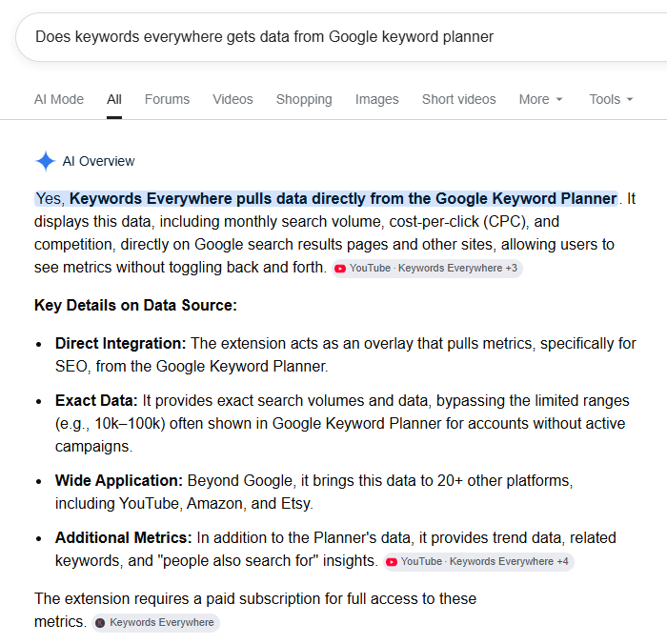The image size is (667, 644).
Task: Click inside the search query input box
Action: tap(340, 37)
